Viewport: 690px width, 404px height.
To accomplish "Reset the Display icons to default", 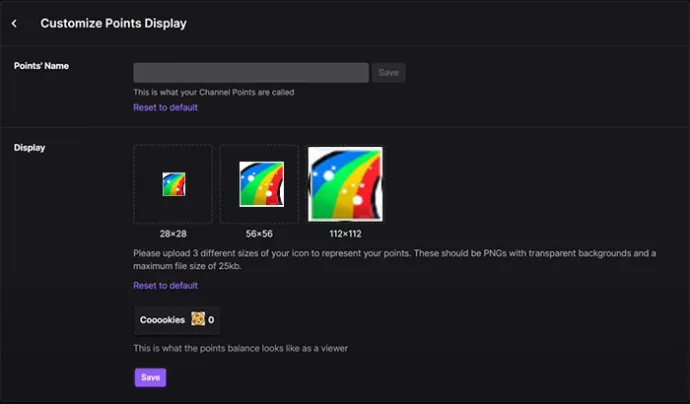I will click(165, 286).
